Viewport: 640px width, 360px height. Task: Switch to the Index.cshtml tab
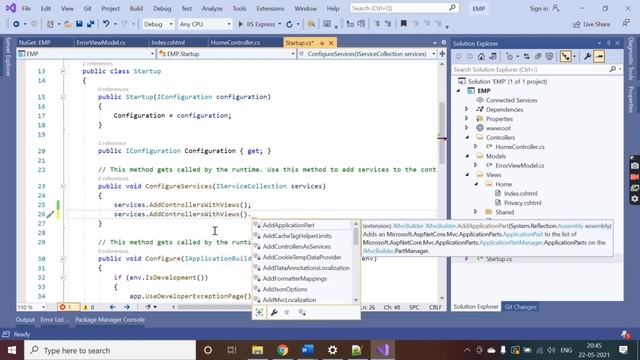[x=168, y=42]
